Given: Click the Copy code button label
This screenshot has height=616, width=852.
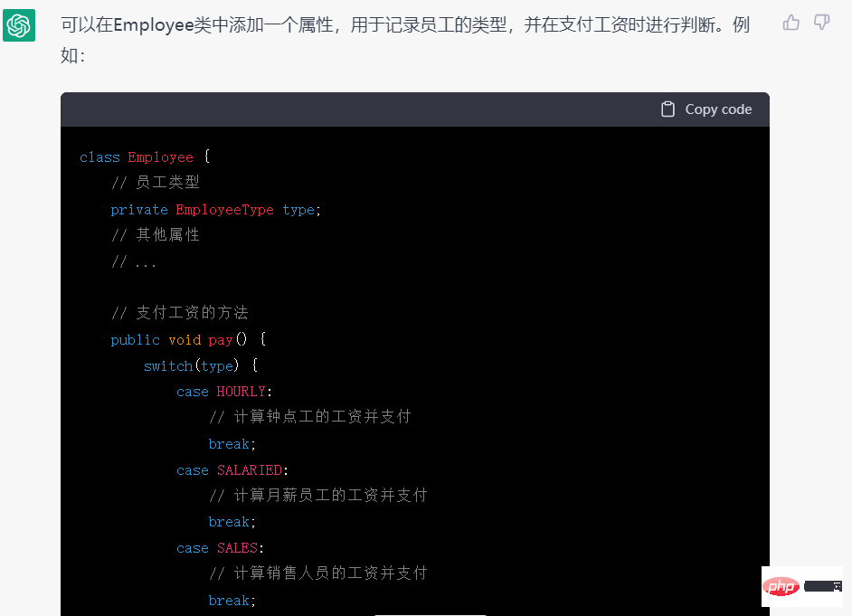Looking at the screenshot, I should [x=718, y=109].
